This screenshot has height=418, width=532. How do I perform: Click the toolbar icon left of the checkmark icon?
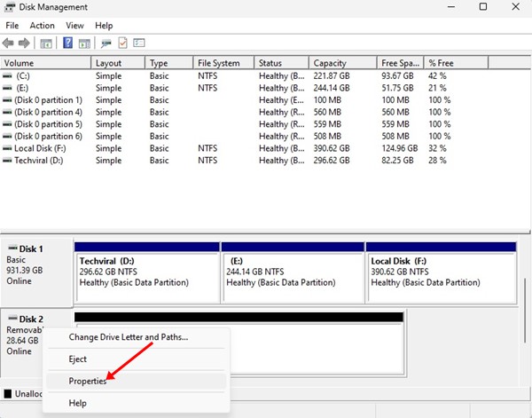click(106, 43)
